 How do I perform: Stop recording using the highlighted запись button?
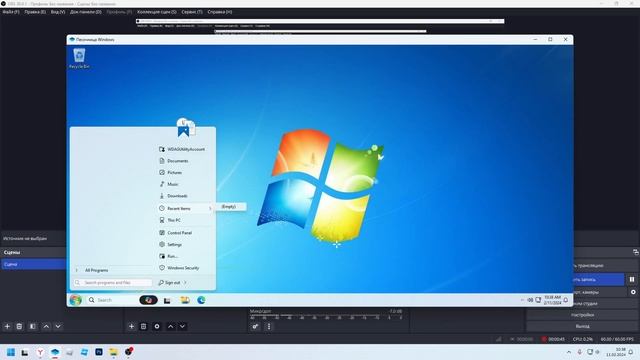click(598, 280)
